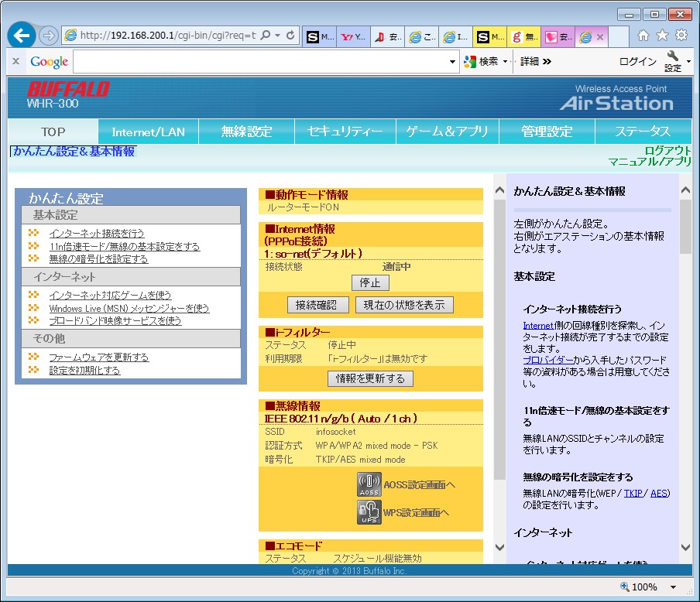Click the かんたん設定&基本情報 sub-tab link

(74, 152)
